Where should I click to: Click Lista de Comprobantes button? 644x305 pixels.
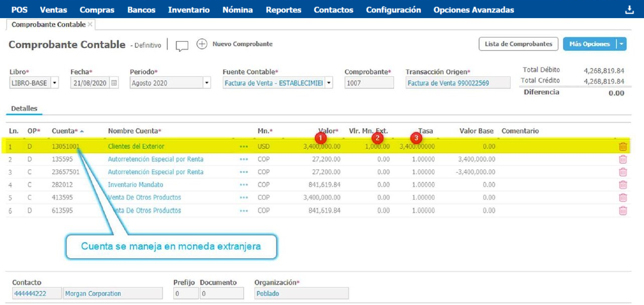[518, 44]
